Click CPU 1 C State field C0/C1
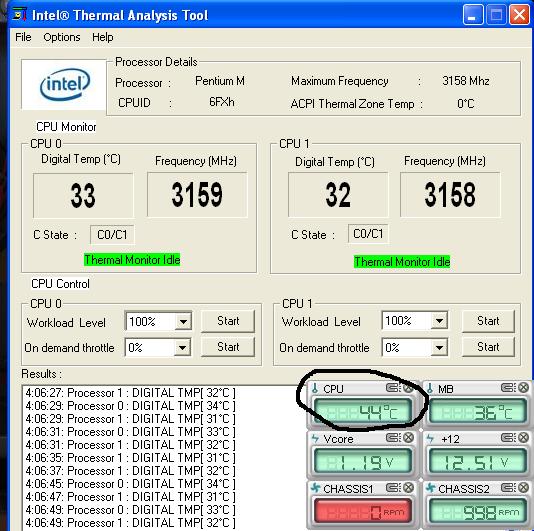This screenshot has width=534, height=531. [368, 234]
